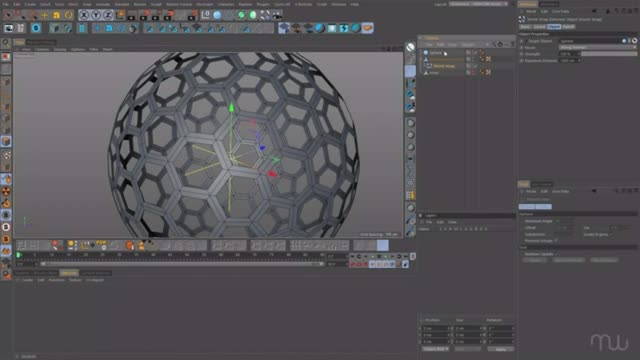Click the red record keyframe icon
640x360 pixels.
(x=353, y=264)
